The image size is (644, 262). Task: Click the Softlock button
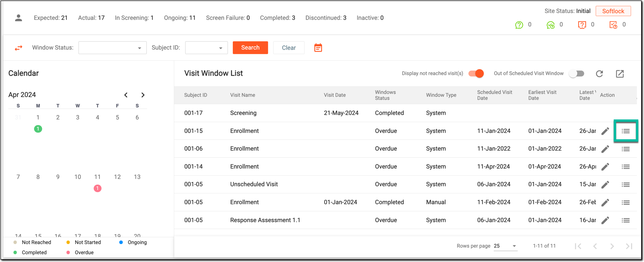point(613,11)
